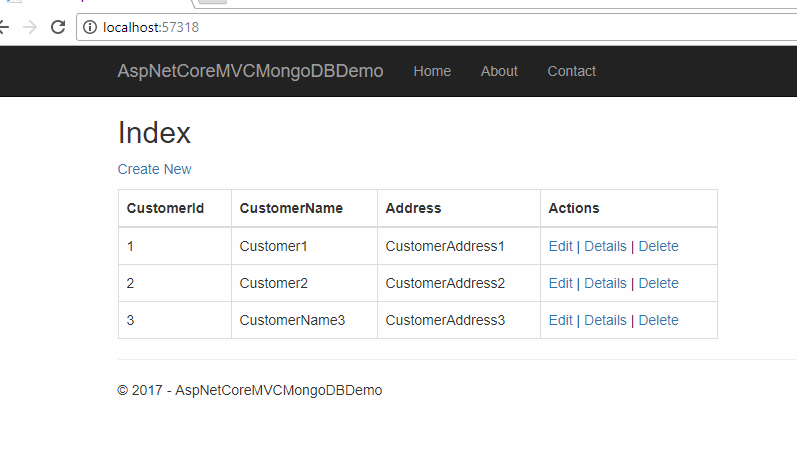797x462 pixels.
Task: View site information icon in address bar
Action: 90,27
